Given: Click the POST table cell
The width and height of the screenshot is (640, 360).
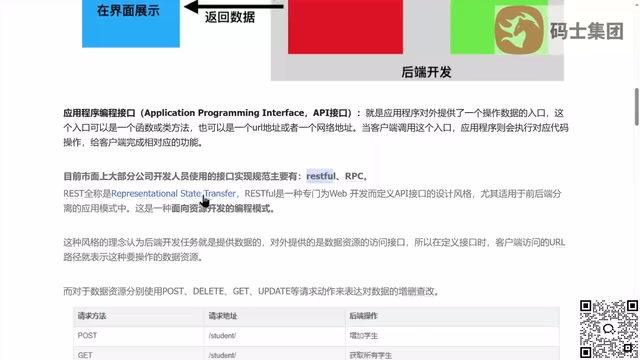Looking at the screenshot, I should [x=138, y=336].
